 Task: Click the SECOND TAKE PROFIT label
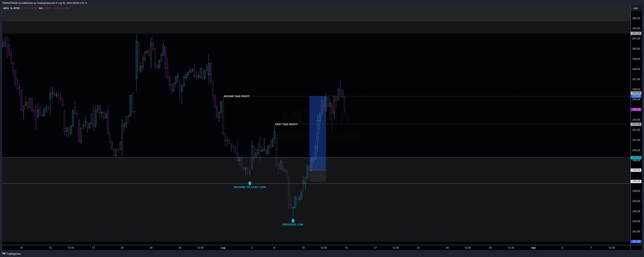coord(236,96)
